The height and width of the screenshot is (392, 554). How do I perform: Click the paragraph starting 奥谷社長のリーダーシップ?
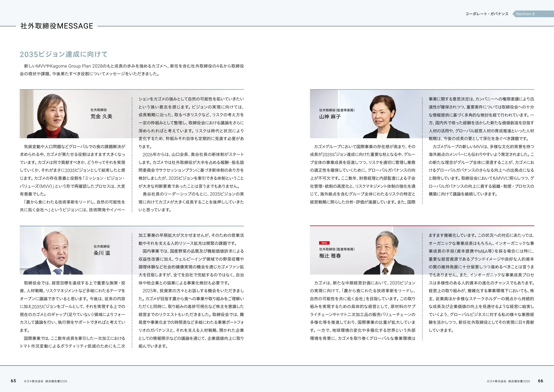(x=191, y=202)
